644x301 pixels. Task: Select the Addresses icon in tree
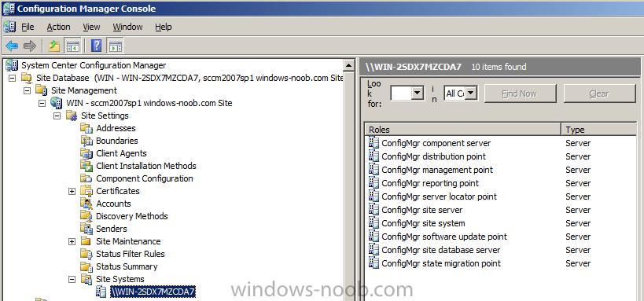tap(86, 129)
